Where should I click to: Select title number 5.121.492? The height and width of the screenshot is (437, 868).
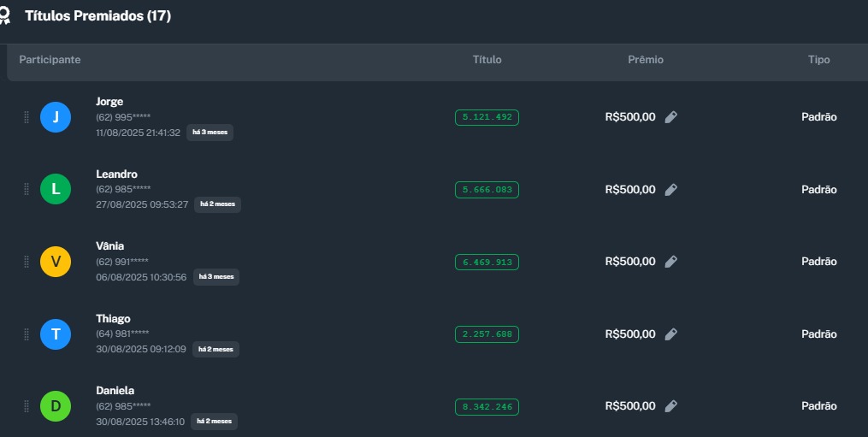tap(487, 117)
